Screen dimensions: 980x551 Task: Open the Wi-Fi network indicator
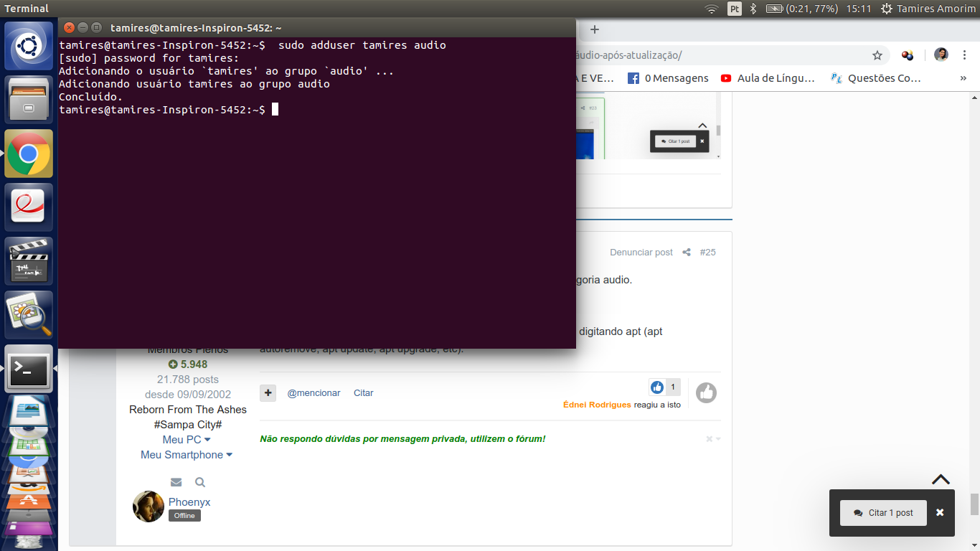[x=712, y=9]
